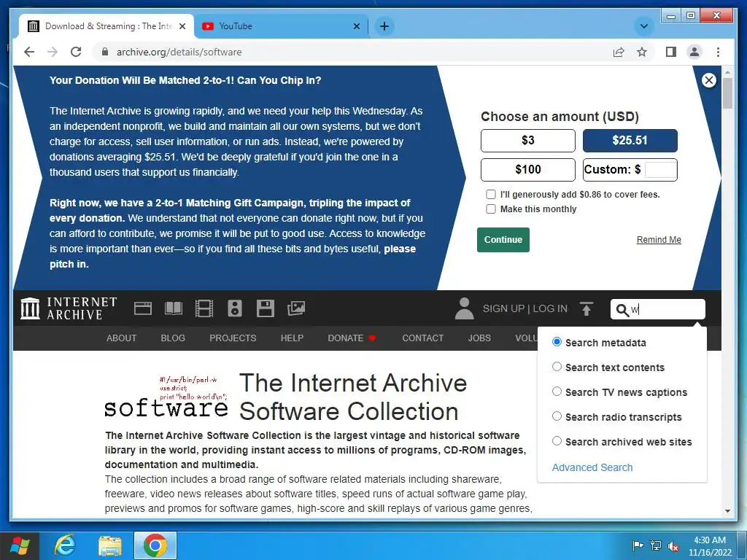Choose the $100 donation amount

click(528, 169)
